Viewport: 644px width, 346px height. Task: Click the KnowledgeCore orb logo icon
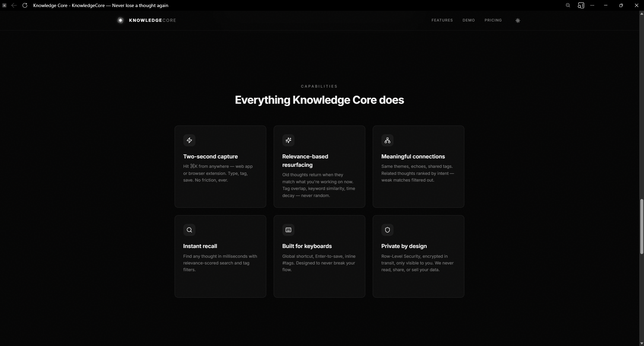(x=121, y=20)
